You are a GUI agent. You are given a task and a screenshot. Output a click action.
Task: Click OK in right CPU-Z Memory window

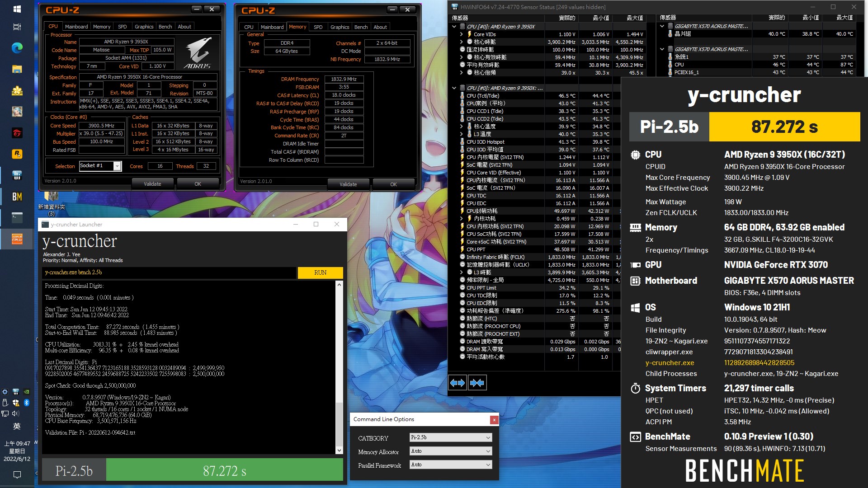393,184
